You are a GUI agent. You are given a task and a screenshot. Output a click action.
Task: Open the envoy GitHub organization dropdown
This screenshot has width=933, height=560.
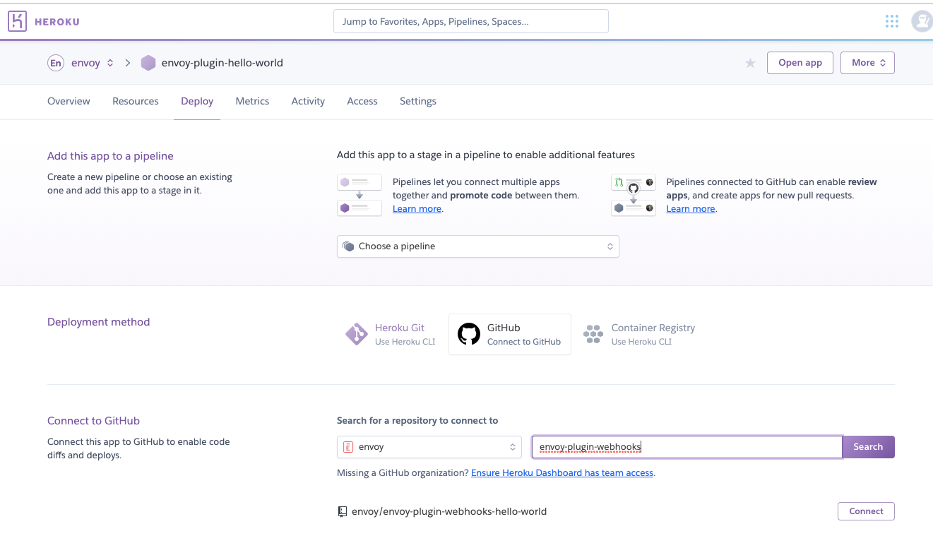tap(429, 447)
